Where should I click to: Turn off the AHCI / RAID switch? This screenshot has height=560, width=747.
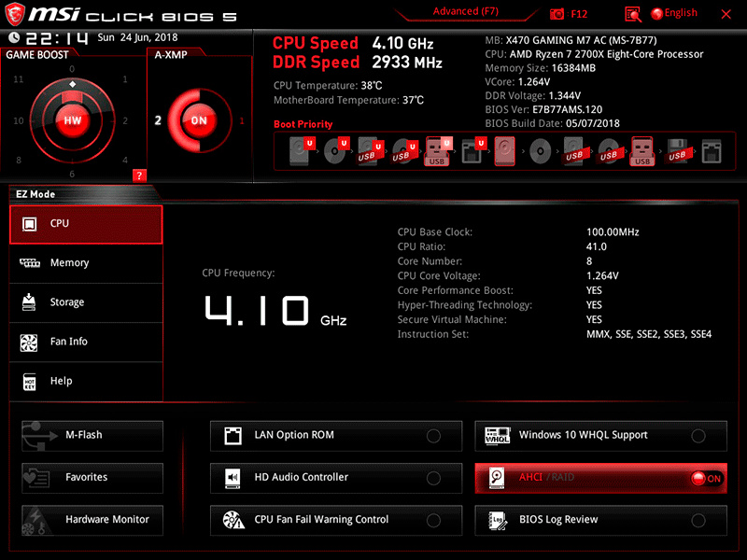[x=706, y=478]
